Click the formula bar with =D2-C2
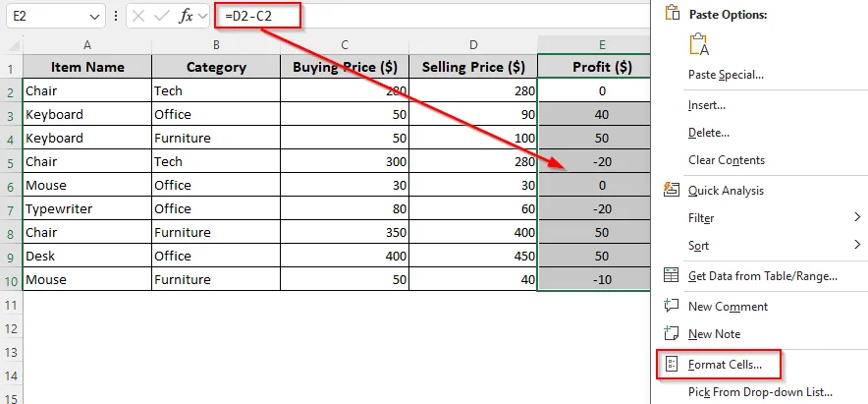868x404 pixels. tap(432, 17)
